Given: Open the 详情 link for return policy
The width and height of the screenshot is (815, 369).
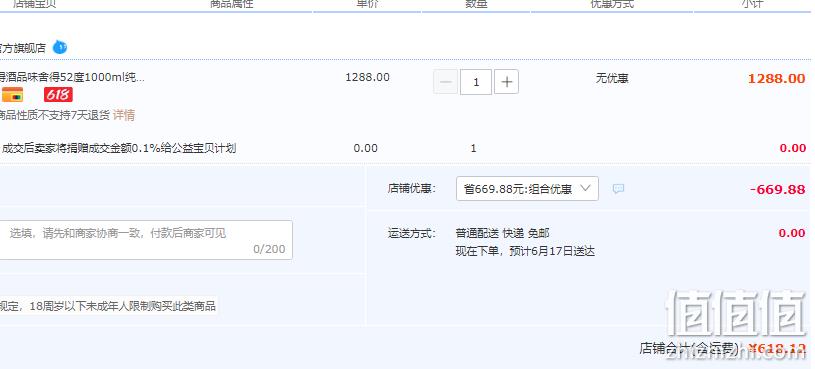Looking at the screenshot, I should [124, 115].
